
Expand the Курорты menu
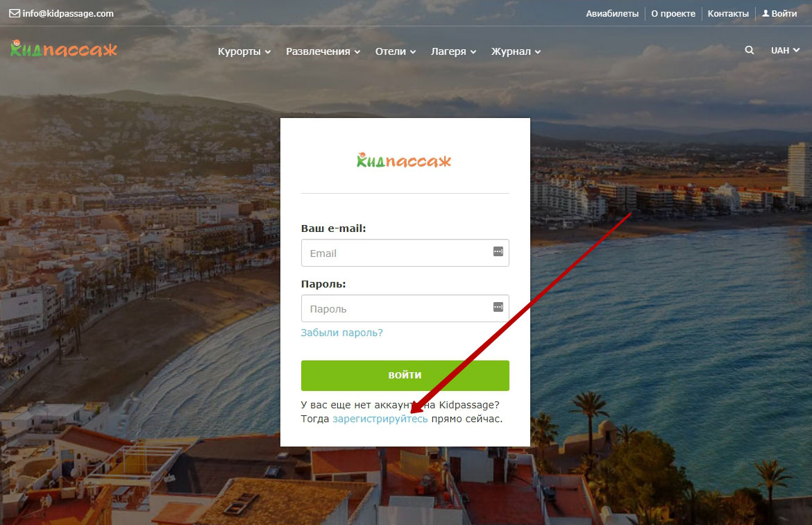tap(244, 51)
